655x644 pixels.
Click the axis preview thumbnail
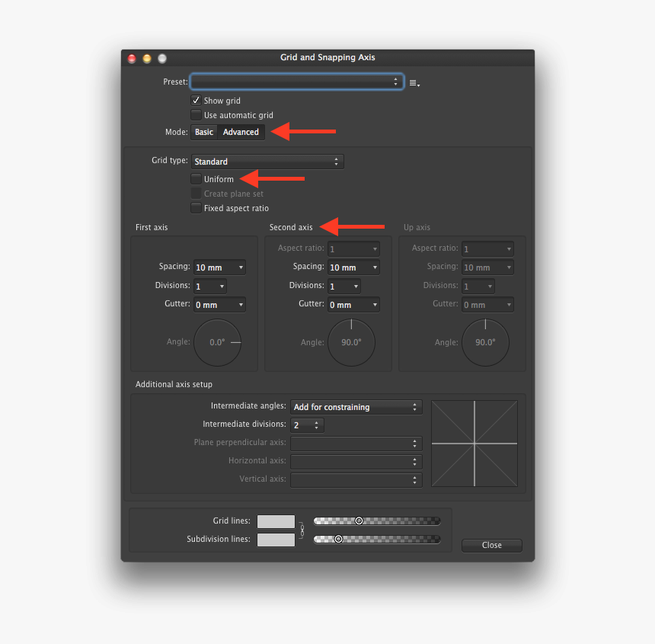[474, 444]
